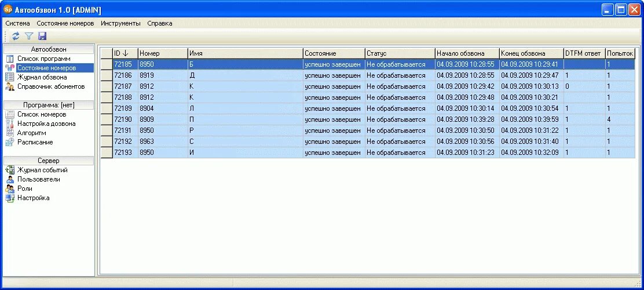Click the Настройка дозвона icon

10,124
